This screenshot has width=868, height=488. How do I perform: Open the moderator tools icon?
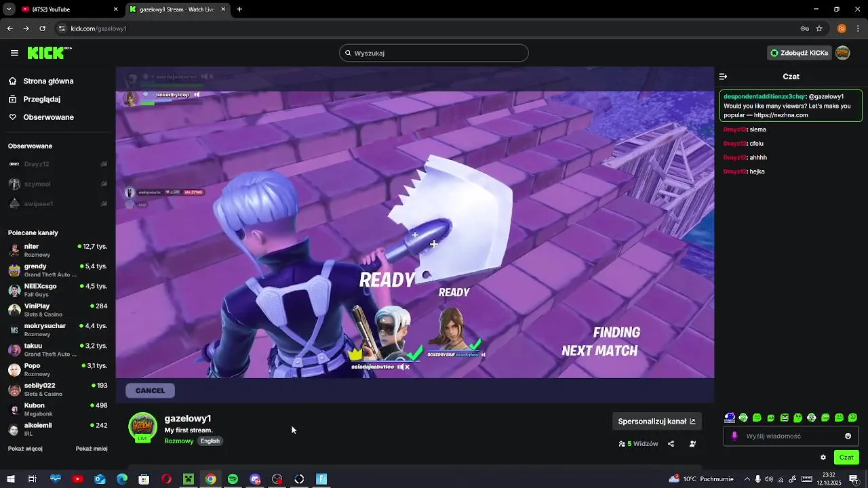coord(692,444)
